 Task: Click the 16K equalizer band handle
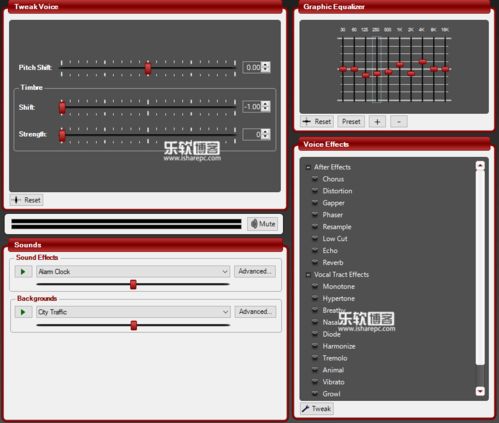click(445, 69)
